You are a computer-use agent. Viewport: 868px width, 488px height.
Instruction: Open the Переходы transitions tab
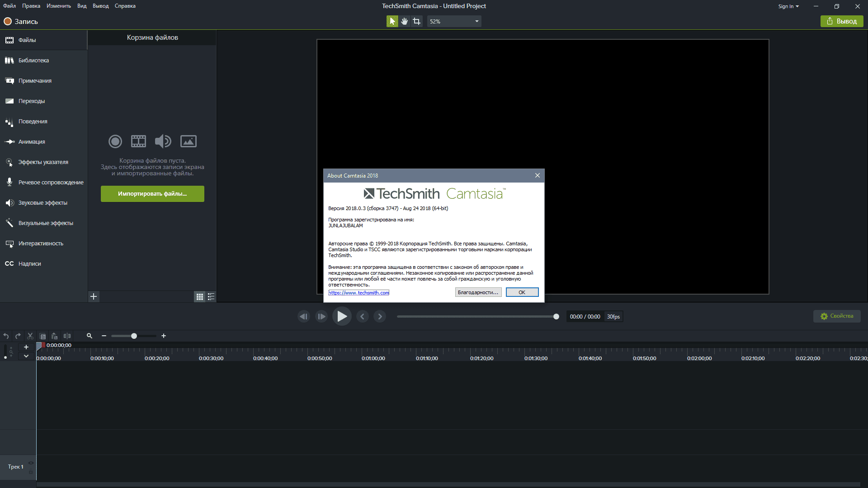[x=43, y=101]
